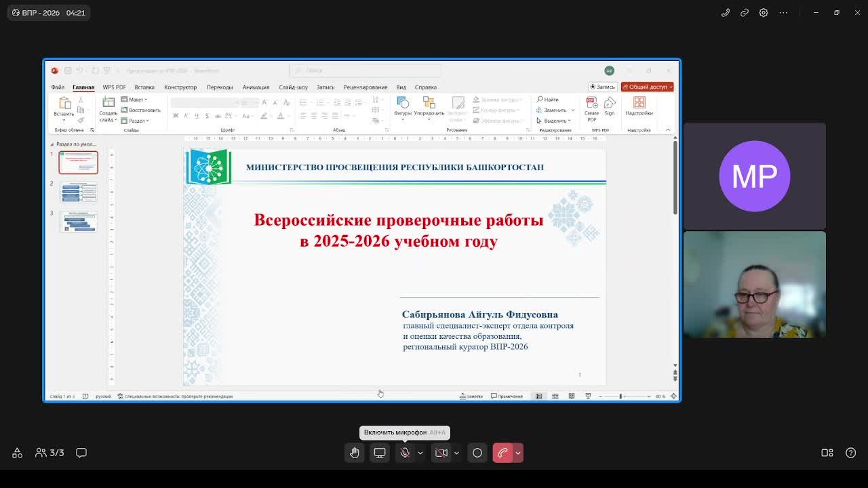Open Надстройки add-ins

639,106
